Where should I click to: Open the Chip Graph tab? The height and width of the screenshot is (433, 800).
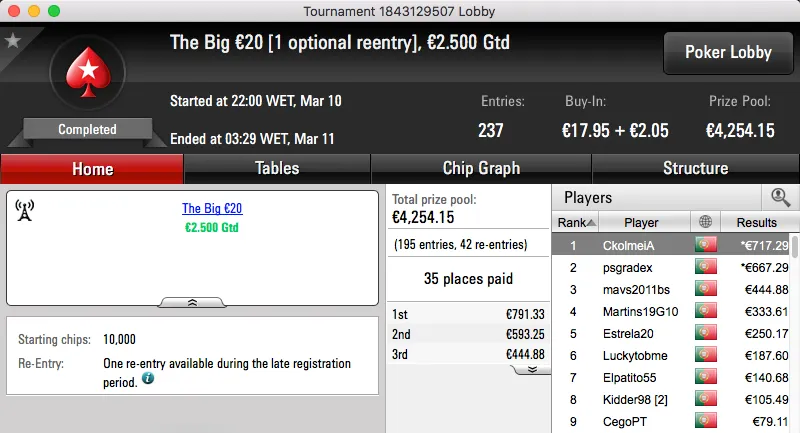[481, 168]
